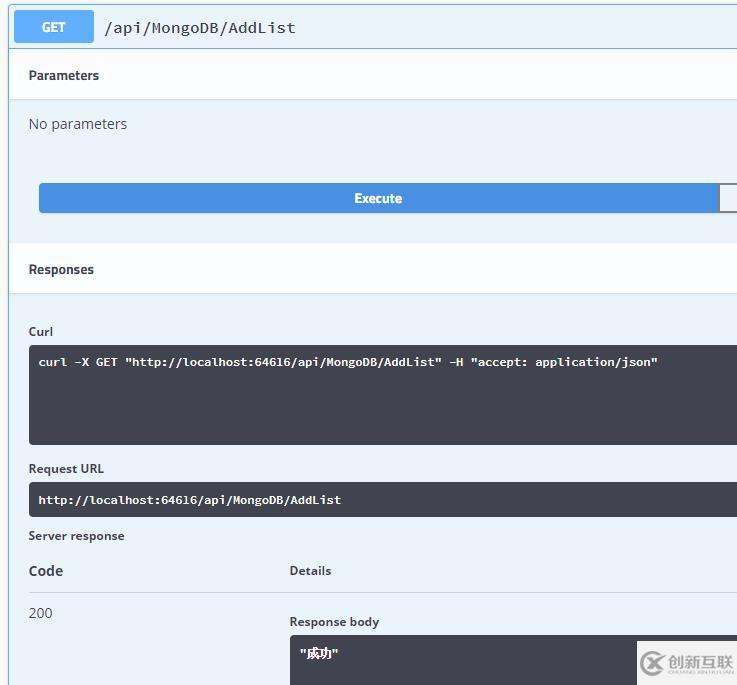The image size is (737, 685).
Task: Click the Request URL value box
Action: point(383,499)
